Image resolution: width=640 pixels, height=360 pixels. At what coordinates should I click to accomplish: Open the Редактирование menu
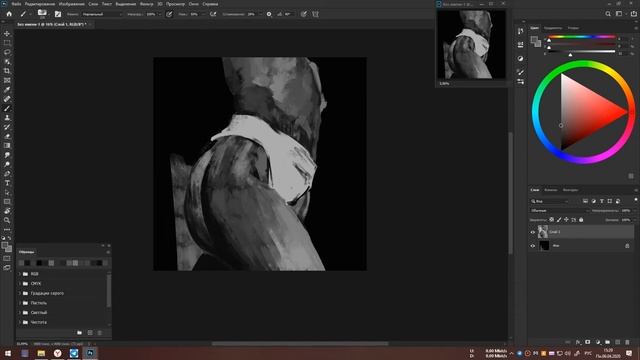[x=40, y=4]
